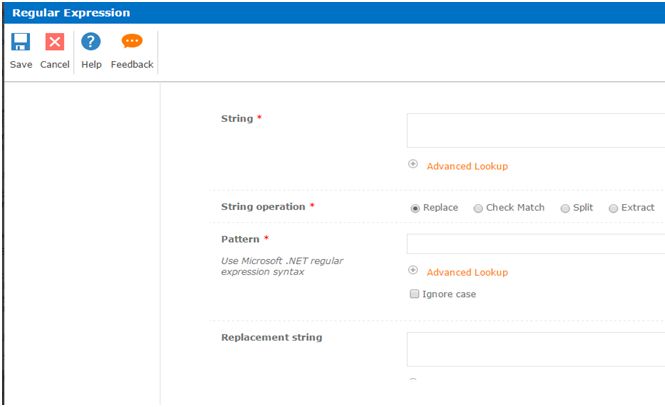Click the red Cancel X icon

(54, 42)
